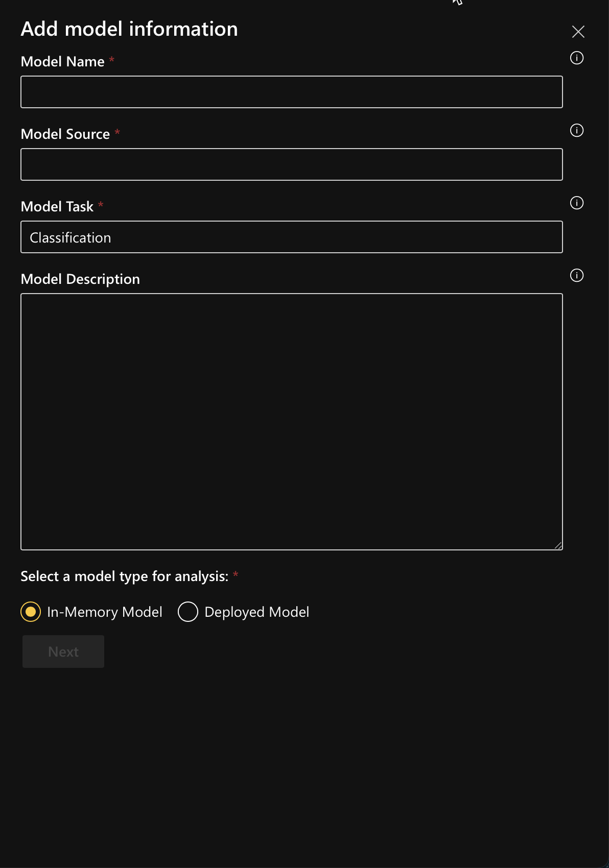
Task: Grab the Model Description textarea resize handle
Action: [x=558, y=545]
